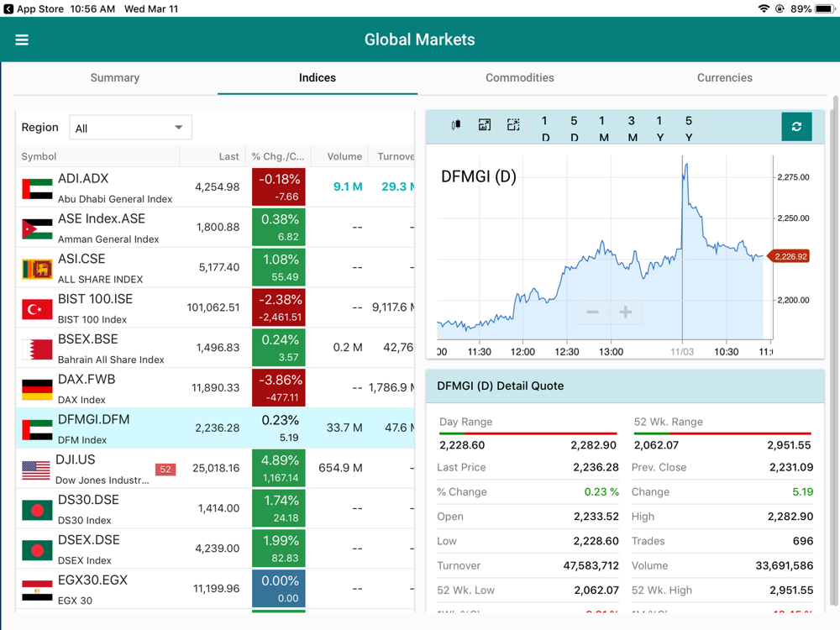Select the DSEX.DSE DSEX Index row
Image resolution: width=840 pixels, height=630 pixels.
point(215,549)
